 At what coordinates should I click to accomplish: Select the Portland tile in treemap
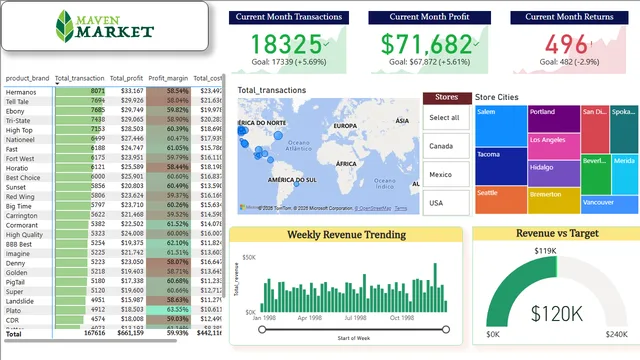553,119
